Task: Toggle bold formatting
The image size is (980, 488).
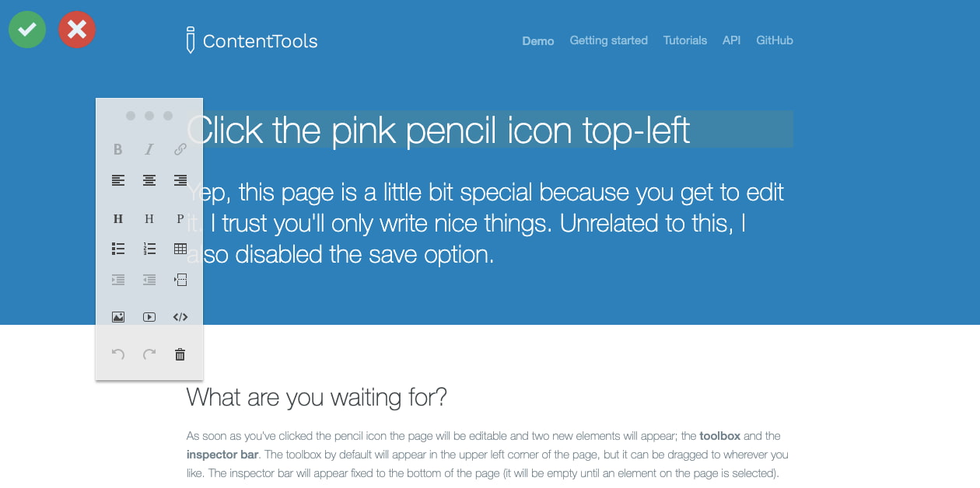Action: click(118, 149)
